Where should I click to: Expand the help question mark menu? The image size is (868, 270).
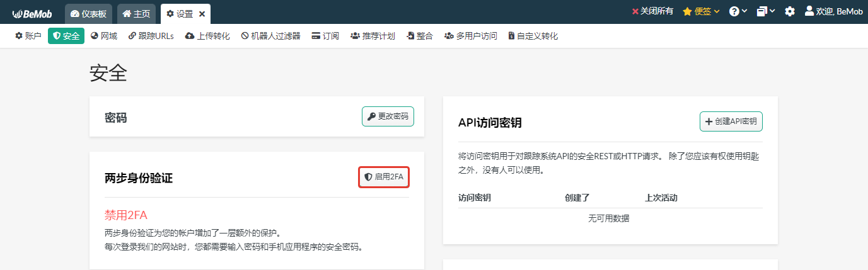pyautogui.click(x=738, y=12)
